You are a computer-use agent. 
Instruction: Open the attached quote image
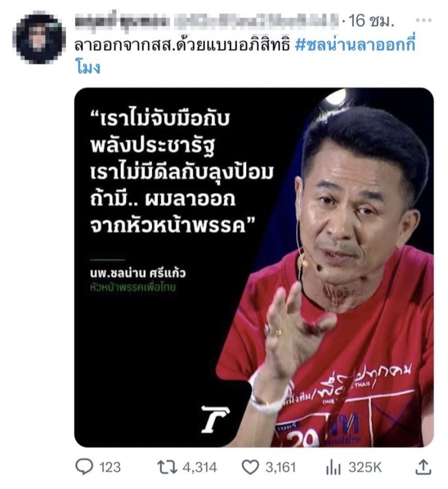254,267
